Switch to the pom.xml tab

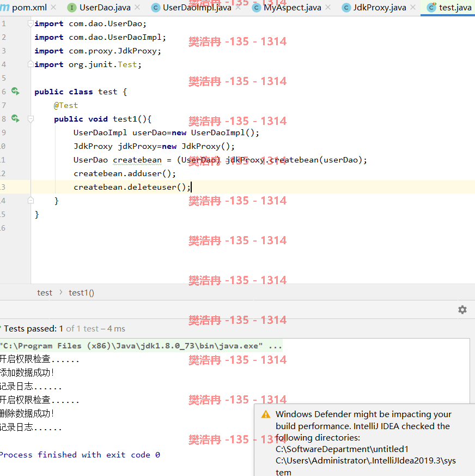(29, 7)
